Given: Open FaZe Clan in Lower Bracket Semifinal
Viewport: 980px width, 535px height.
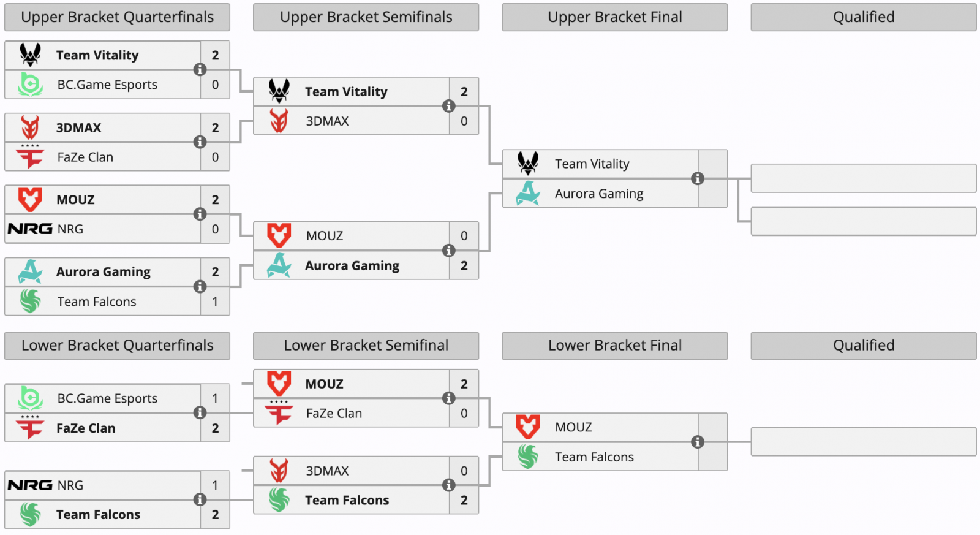Looking at the screenshot, I should [334, 414].
